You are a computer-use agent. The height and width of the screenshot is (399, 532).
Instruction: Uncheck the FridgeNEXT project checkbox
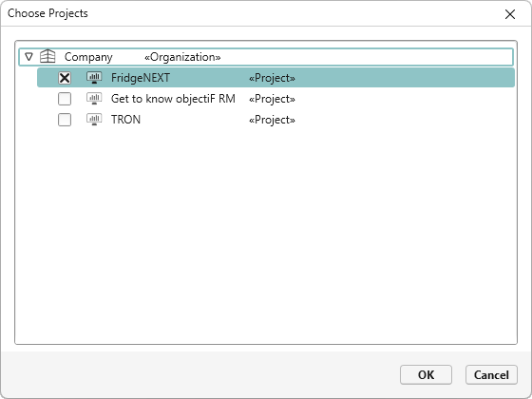[x=65, y=78]
